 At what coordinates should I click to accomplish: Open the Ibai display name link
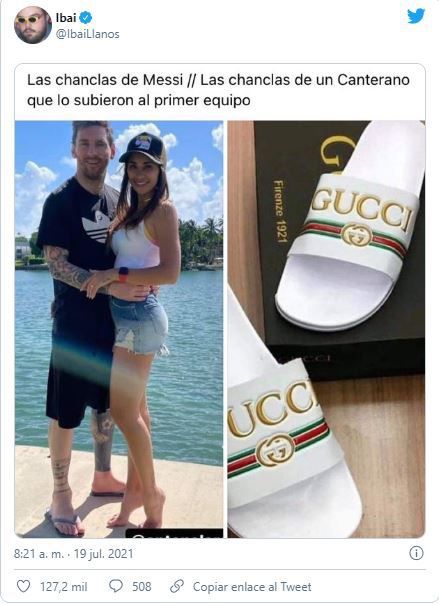click(x=66, y=18)
